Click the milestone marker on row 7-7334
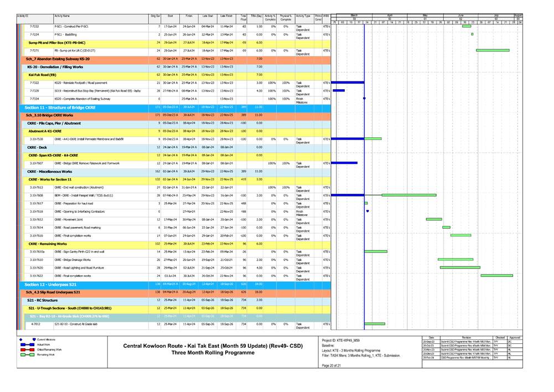554x392 pixels. click(x=364, y=99)
